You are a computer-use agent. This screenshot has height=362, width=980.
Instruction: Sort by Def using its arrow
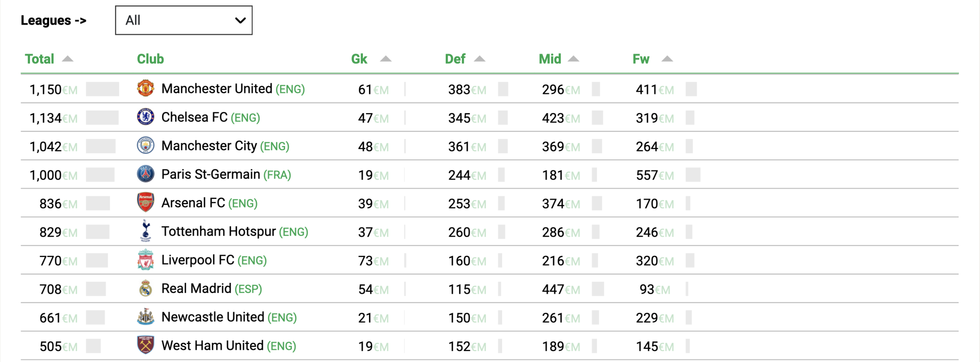480,58
